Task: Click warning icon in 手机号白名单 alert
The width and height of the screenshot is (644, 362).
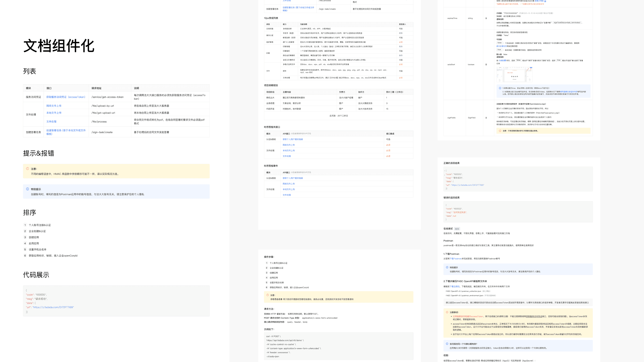Action: pyautogui.click(x=267, y=295)
